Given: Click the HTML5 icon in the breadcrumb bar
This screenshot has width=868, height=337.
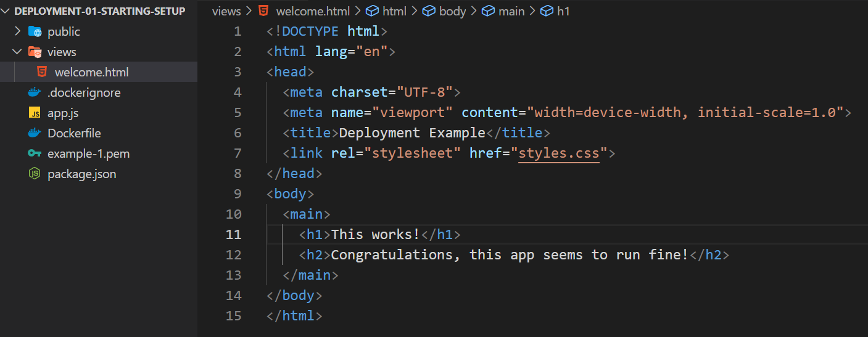Looking at the screenshot, I should pyautogui.click(x=263, y=11).
